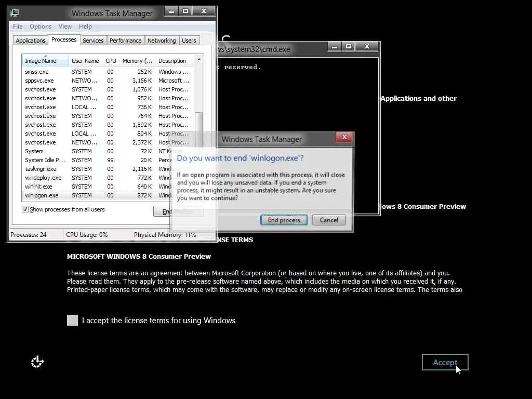Screen dimensions: 532x399
Task: Select svchost.exe using 764 K memory
Action: (108, 116)
